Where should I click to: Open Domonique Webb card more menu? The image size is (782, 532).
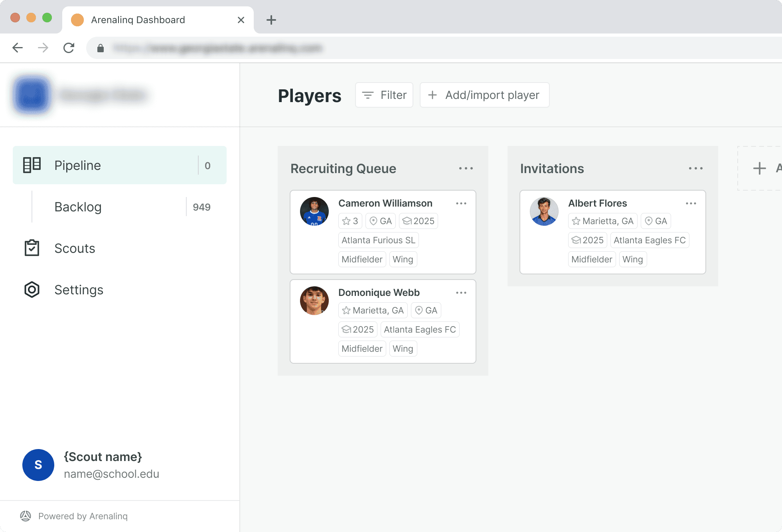[x=461, y=293]
